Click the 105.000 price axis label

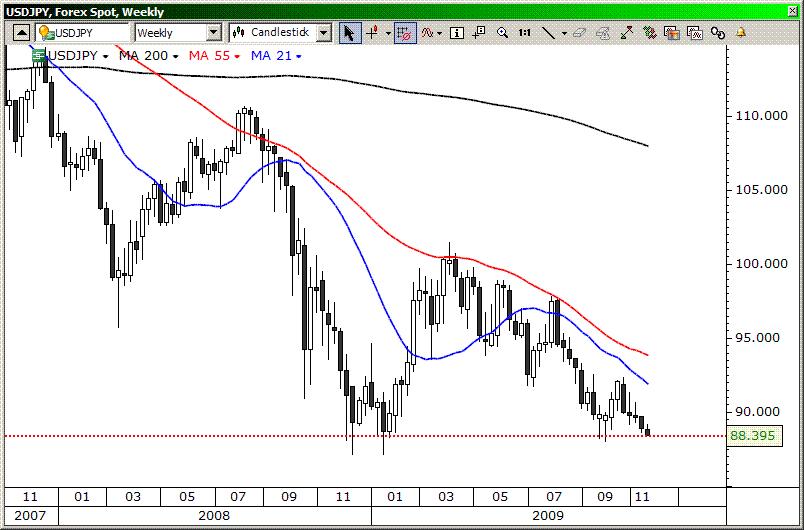click(761, 190)
